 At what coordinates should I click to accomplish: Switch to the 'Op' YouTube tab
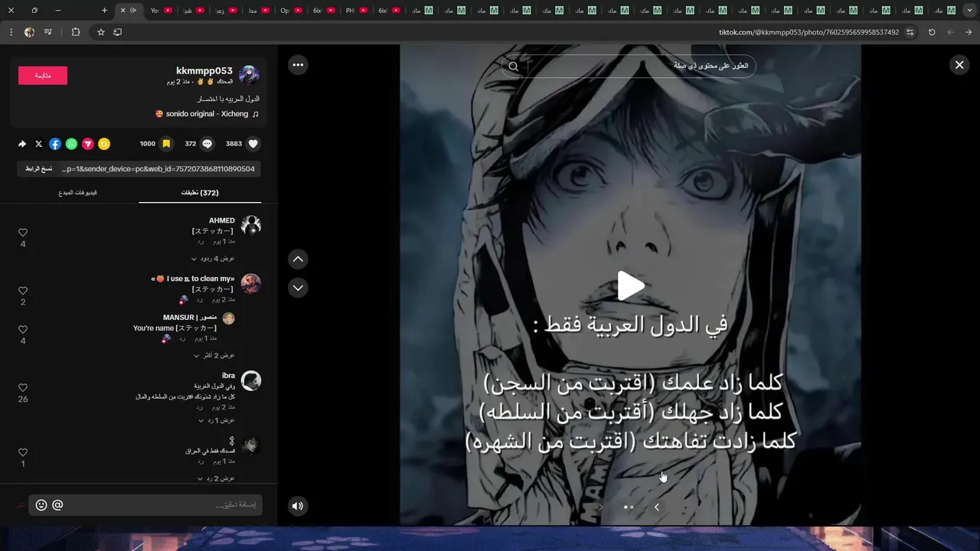click(x=291, y=10)
